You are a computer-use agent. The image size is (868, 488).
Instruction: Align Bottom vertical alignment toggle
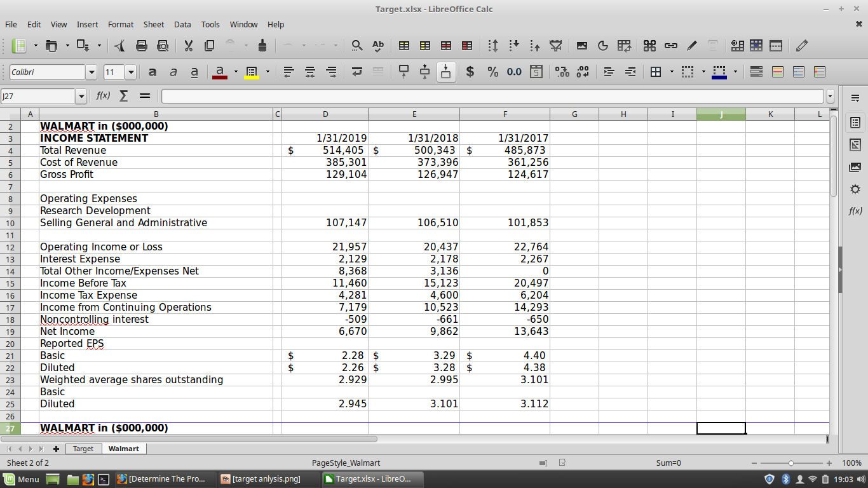point(446,72)
